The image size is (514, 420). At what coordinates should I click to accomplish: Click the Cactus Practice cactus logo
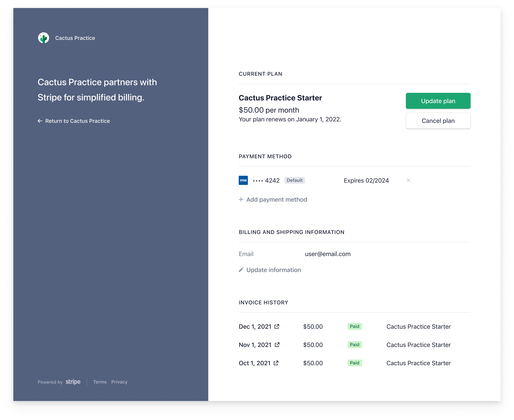coord(44,38)
